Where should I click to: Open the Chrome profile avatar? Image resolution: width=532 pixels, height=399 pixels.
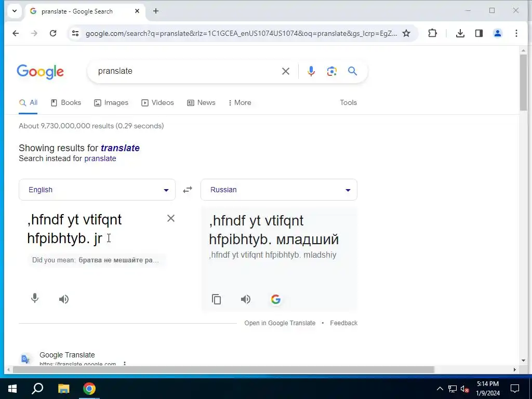pos(497,33)
